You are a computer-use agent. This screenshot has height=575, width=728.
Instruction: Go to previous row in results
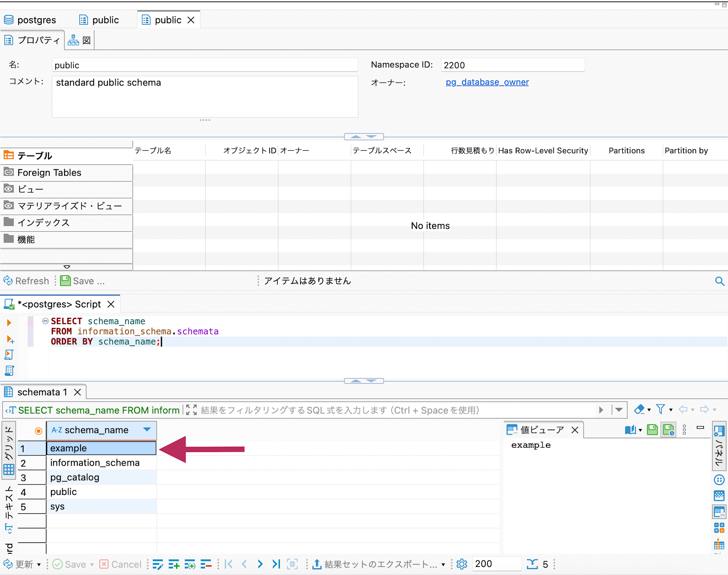click(x=244, y=564)
